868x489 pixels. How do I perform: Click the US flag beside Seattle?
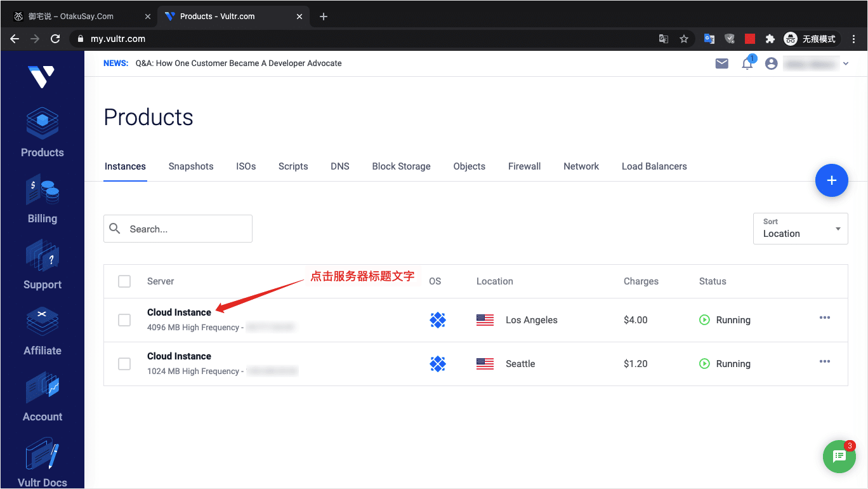(485, 364)
